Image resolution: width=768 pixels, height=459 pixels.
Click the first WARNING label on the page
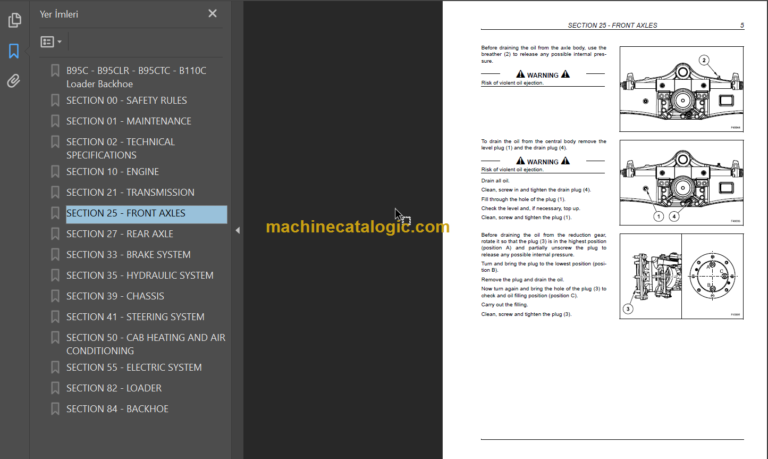543,75
